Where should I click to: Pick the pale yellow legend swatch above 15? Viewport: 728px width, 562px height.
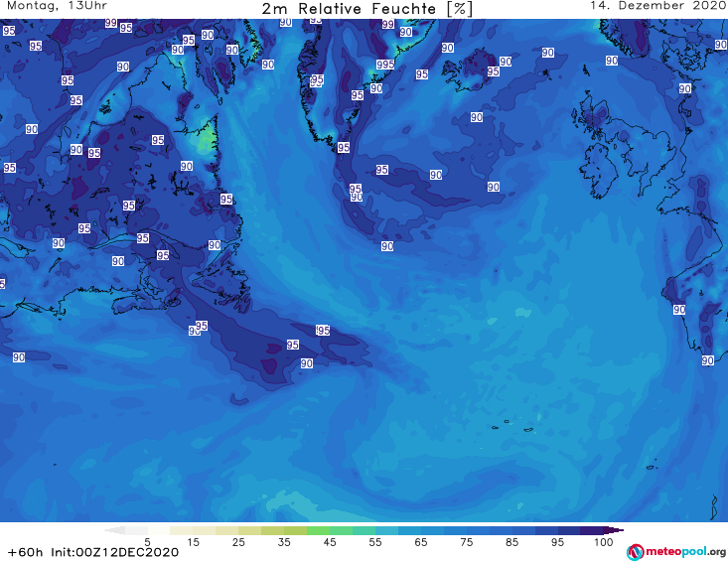pyautogui.click(x=182, y=530)
